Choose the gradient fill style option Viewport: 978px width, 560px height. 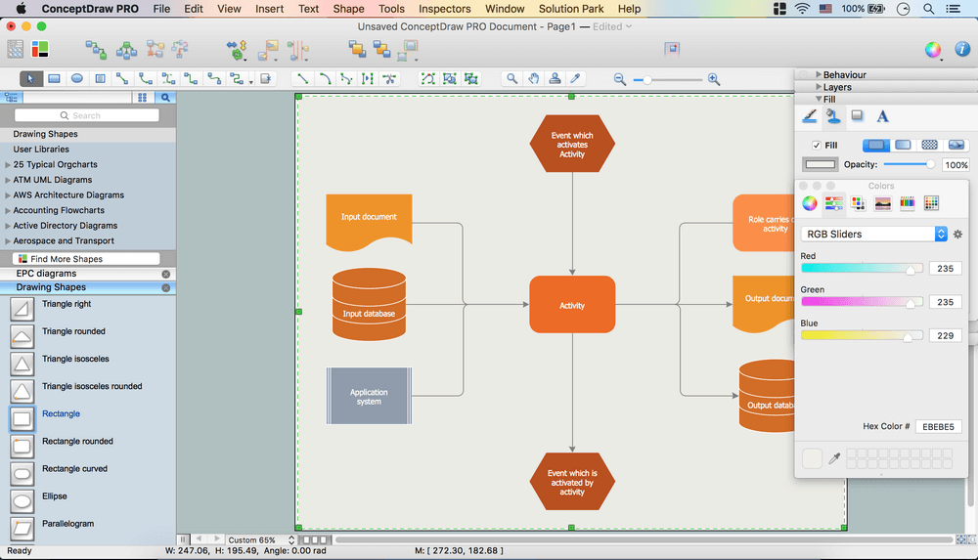click(903, 146)
